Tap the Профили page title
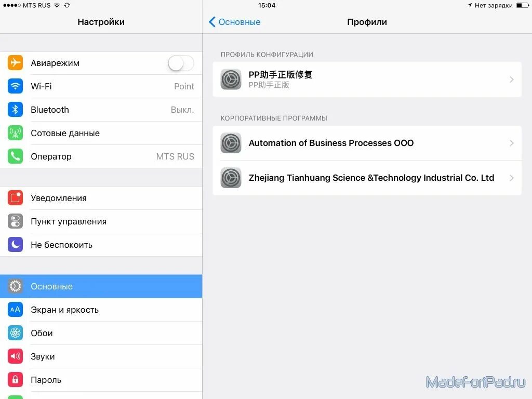The height and width of the screenshot is (399, 532). [x=367, y=22]
